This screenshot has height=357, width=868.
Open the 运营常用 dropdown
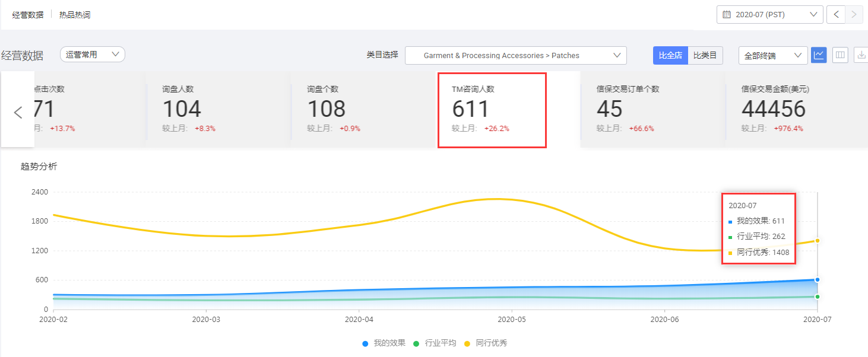[92, 53]
